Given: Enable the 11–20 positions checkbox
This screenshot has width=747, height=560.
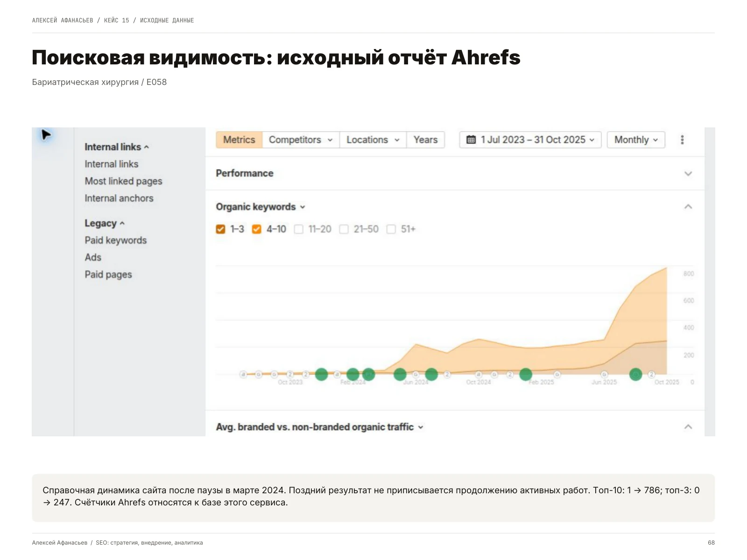Looking at the screenshot, I should (x=299, y=229).
